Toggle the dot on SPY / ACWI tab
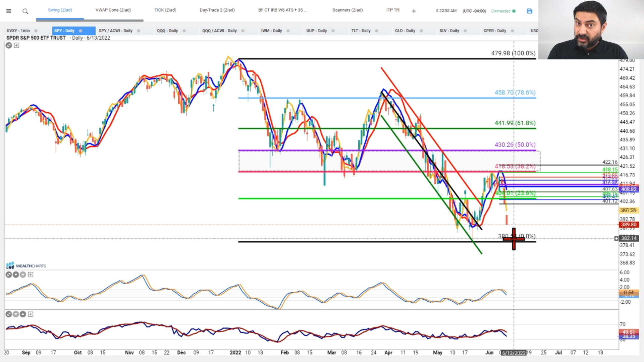This screenshot has width=644, height=362. [x=139, y=31]
